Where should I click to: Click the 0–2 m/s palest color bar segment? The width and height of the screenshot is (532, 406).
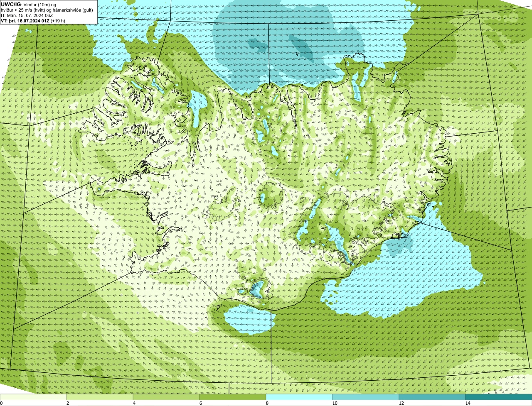coord(33,397)
